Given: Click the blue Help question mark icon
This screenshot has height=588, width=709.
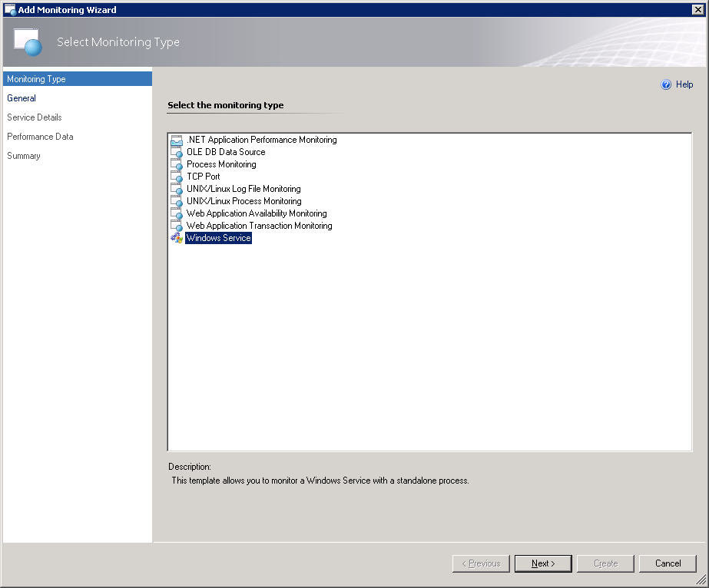Looking at the screenshot, I should click(666, 85).
